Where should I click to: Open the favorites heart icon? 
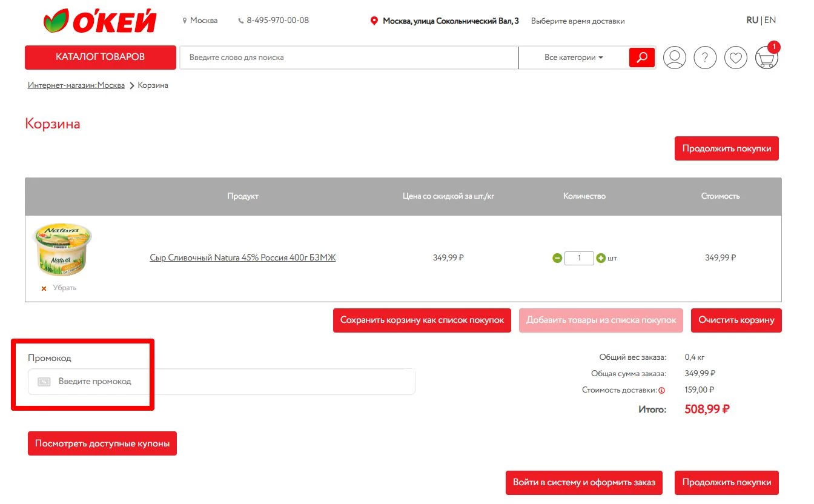pyautogui.click(x=736, y=58)
